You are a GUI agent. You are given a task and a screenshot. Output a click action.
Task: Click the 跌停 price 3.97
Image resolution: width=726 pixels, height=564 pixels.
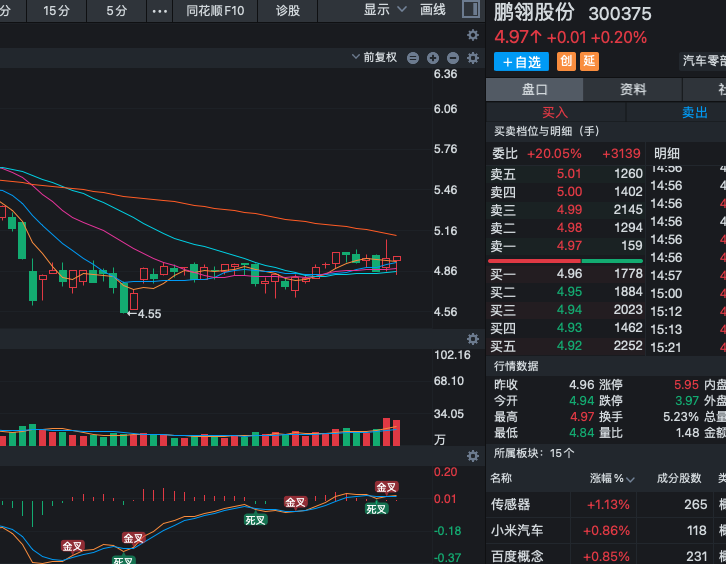click(x=686, y=401)
